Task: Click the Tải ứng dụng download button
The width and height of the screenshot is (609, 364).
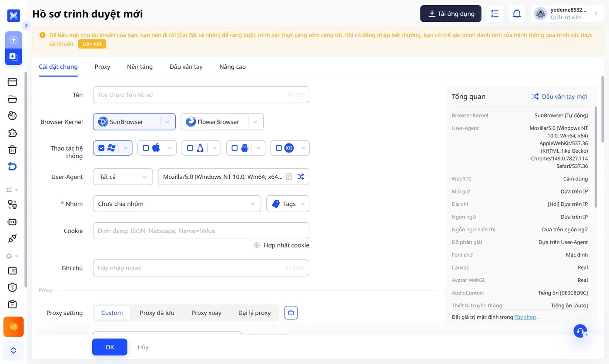Action: [x=451, y=13]
